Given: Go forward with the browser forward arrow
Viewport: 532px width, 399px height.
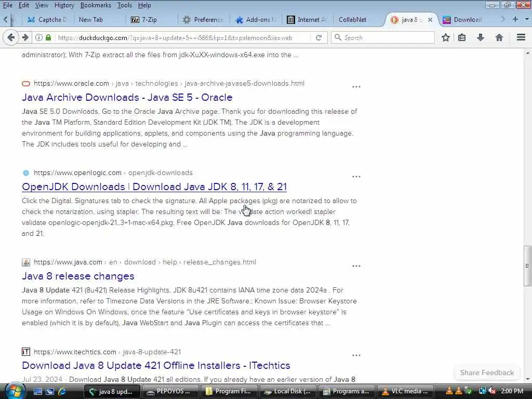Looking at the screenshot, I should 25,37.
